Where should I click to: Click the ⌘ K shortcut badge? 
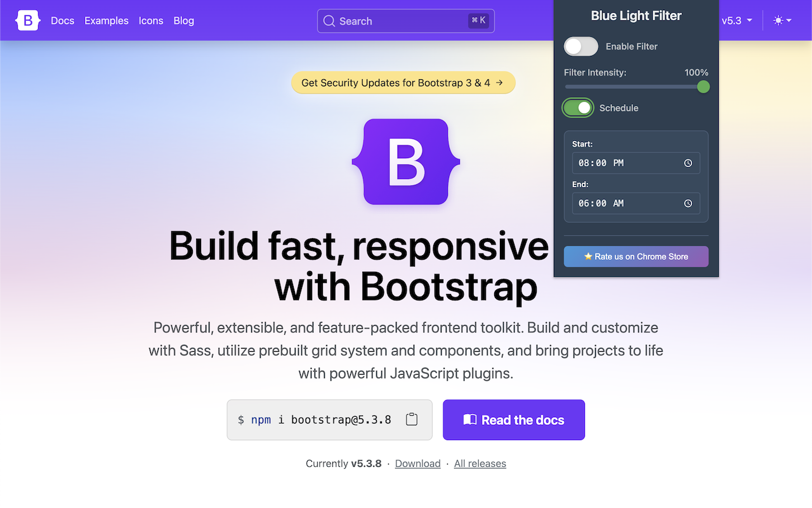tap(479, 20)
